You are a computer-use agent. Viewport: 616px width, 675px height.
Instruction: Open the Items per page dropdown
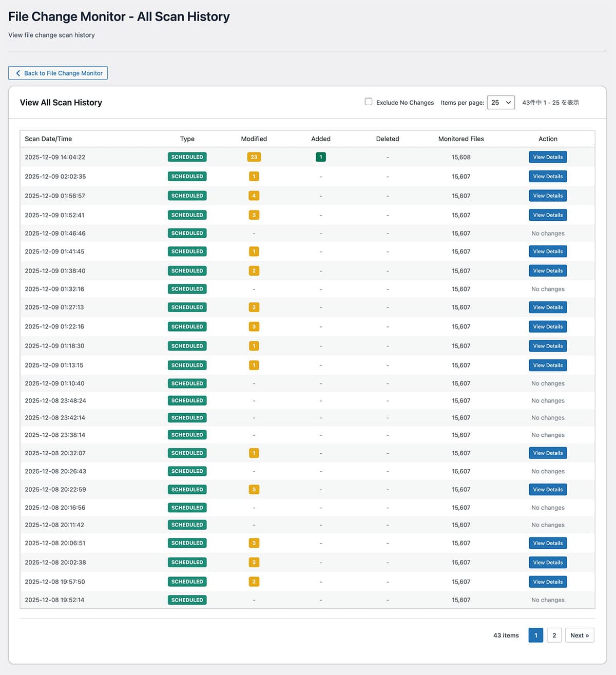click(x=500, y=102)
